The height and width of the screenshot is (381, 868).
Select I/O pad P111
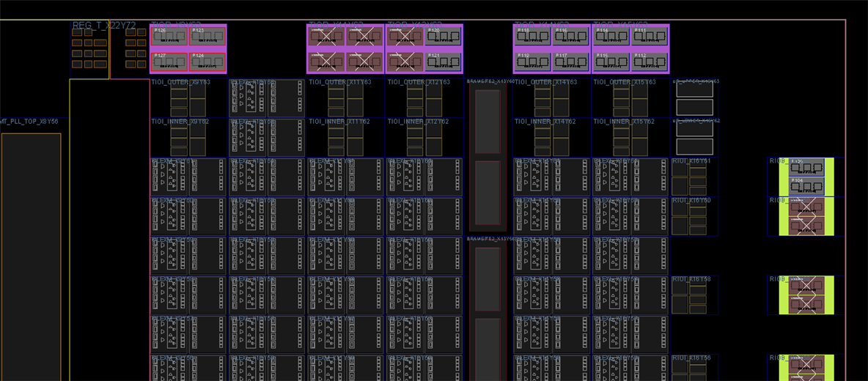(x=650, y=37)
